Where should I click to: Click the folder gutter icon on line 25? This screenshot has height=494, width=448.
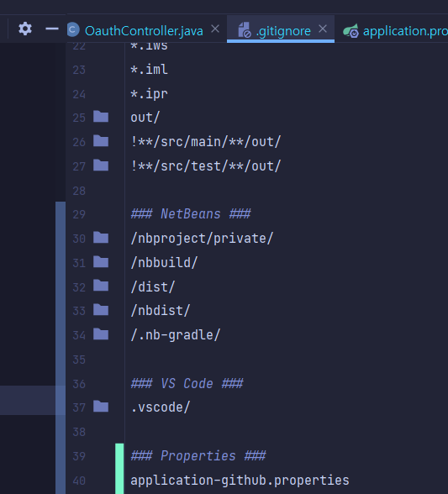point(101,117)
